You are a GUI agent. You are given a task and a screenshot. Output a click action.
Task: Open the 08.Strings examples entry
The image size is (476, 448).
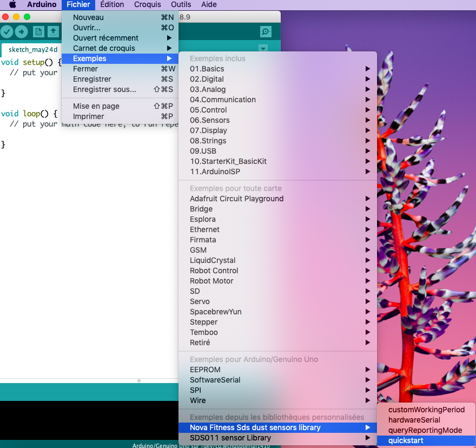click(x=278, y=141)
